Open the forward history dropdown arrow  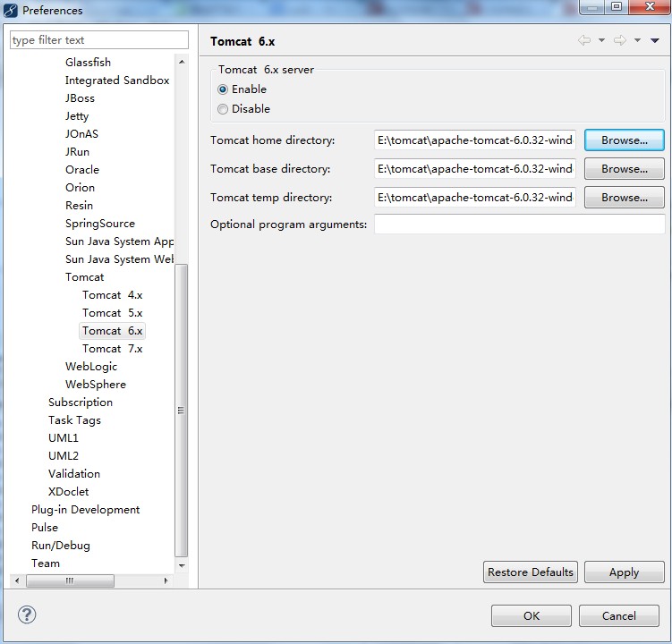coord(637,40)
